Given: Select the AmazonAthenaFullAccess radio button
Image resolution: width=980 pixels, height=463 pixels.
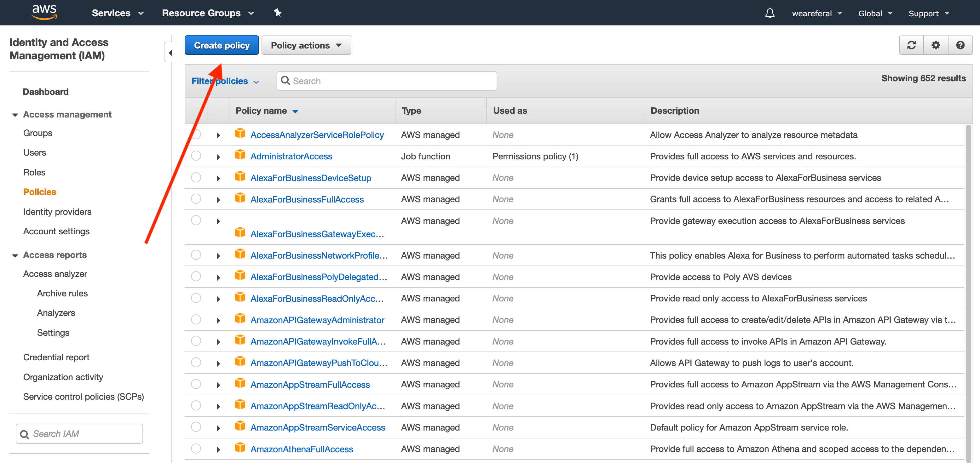Looking at the screenshot, I should point(196,449).
